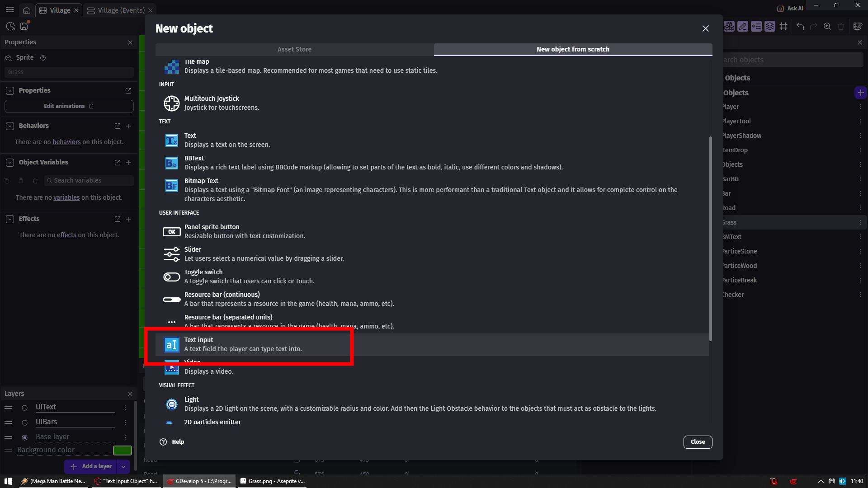Collapse the Behaviors section
This screenshot has width=868, height=488.
pyautogui.click(x=9, y=126)
